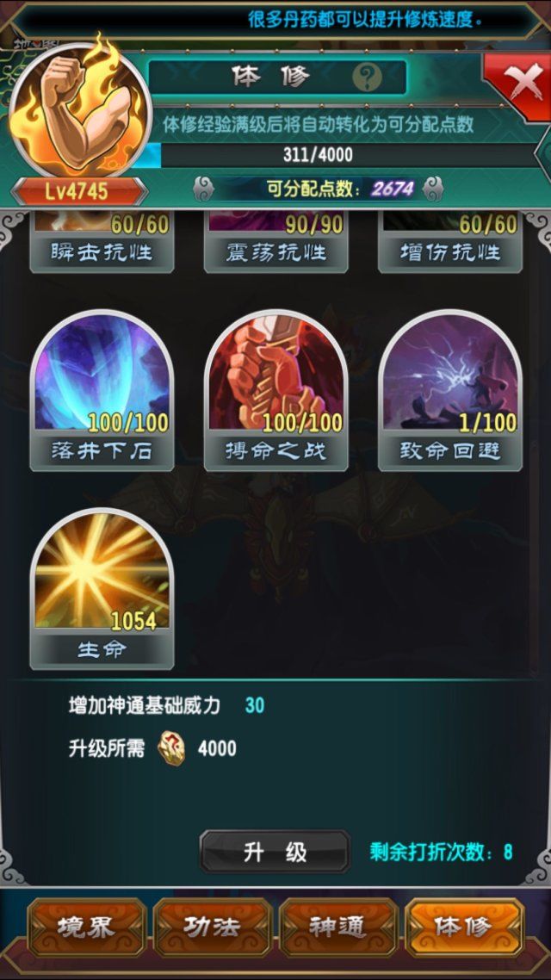
Task: Select the 落井下石 skill icon
Action: pos(102,391)
